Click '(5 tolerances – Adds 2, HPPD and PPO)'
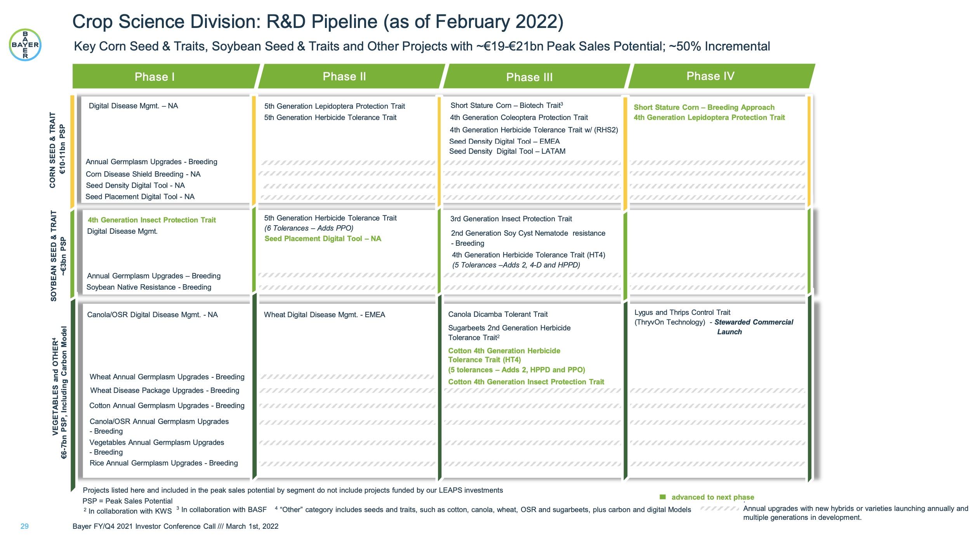 (x=516, y=370)
